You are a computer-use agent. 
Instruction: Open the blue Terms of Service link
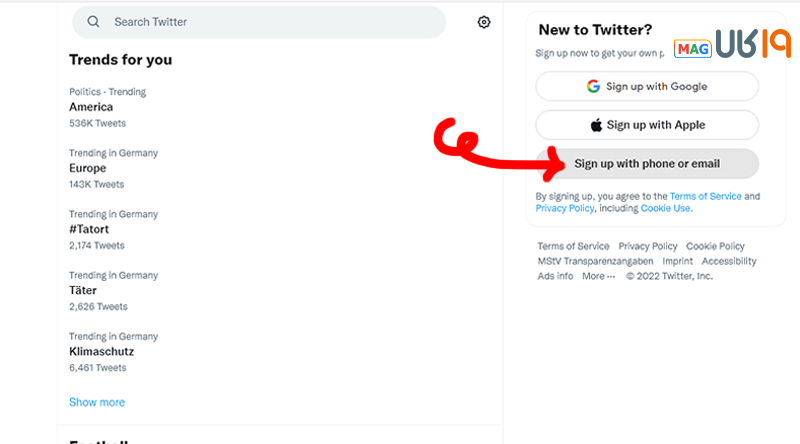pos(705,196)
